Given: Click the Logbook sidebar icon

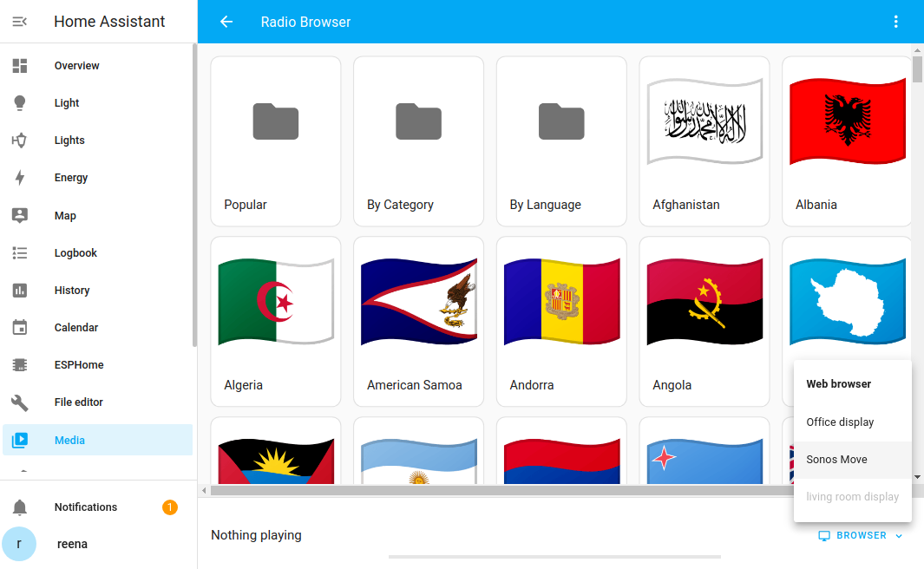Looking at the screenshot, I should point(19,252).
